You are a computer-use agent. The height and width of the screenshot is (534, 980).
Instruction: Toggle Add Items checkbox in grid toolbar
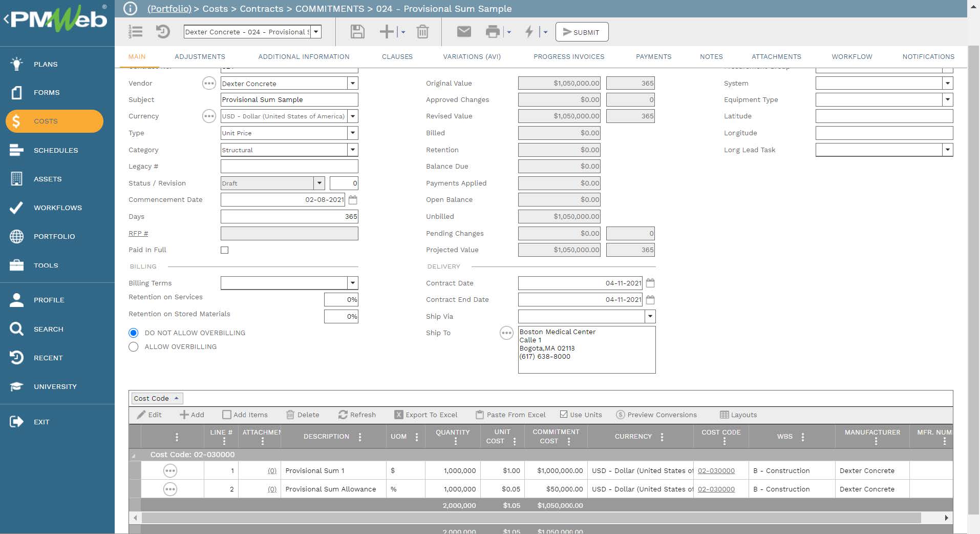click(x=226, y=415)
